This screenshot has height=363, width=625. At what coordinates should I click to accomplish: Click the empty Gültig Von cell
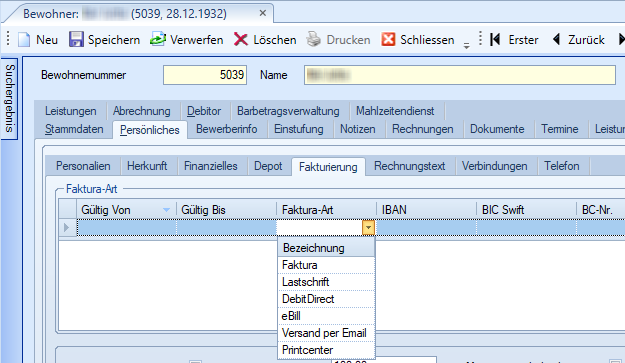(x=127, y=228)
